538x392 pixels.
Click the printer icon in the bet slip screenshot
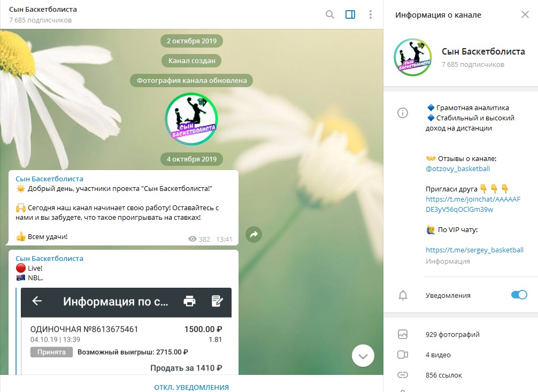point(189,301)
